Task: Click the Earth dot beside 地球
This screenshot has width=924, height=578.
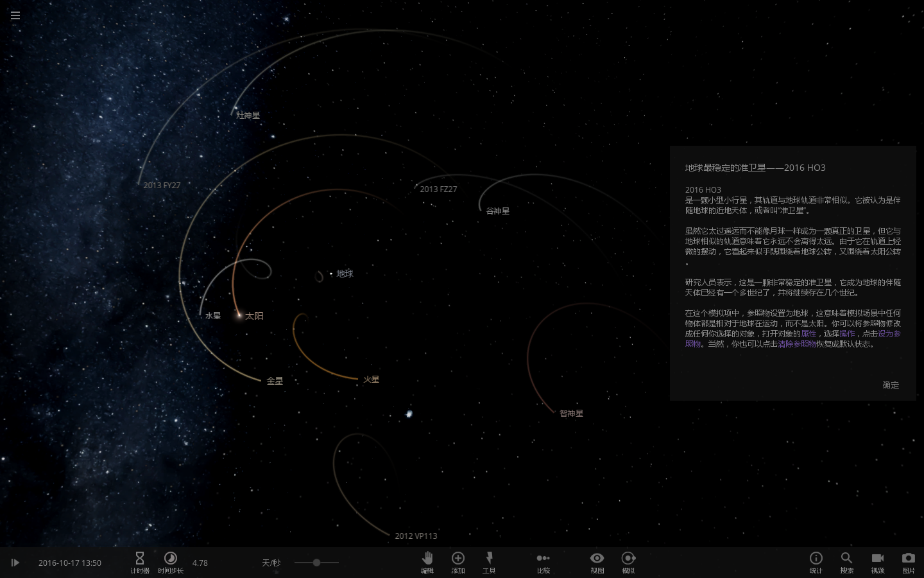Action: pyautogui.click(x=331, y=274)
